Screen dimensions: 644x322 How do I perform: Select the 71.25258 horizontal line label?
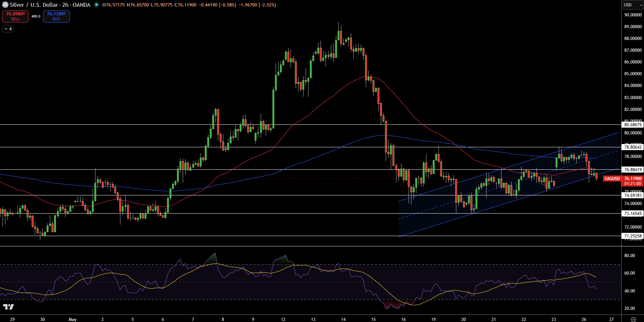[x=633, y=236]
